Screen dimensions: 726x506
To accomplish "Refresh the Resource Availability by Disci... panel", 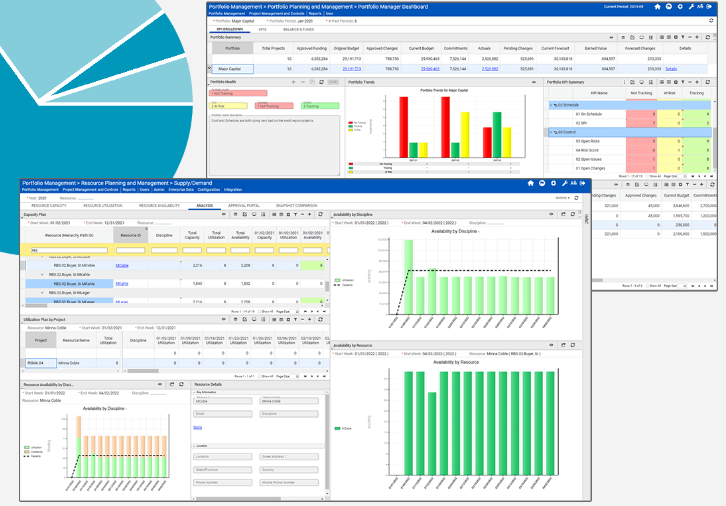I will click(181, 384).
